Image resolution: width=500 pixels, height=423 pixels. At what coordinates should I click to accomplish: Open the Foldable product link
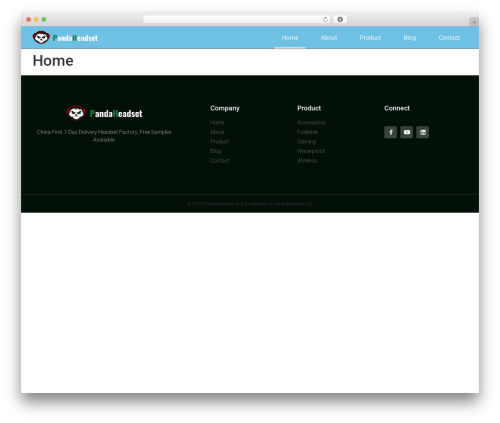(307, 132)
